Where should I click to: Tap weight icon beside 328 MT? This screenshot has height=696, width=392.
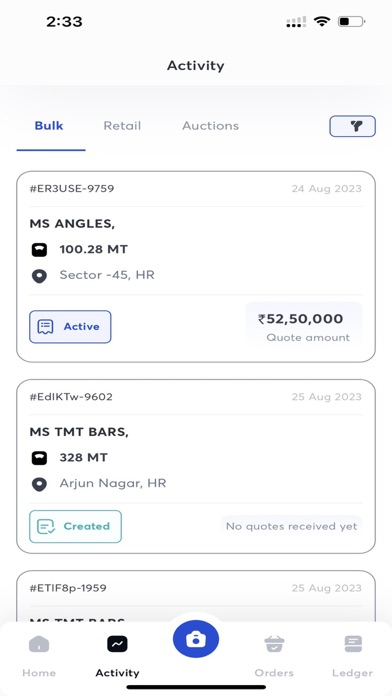(40, 458)
